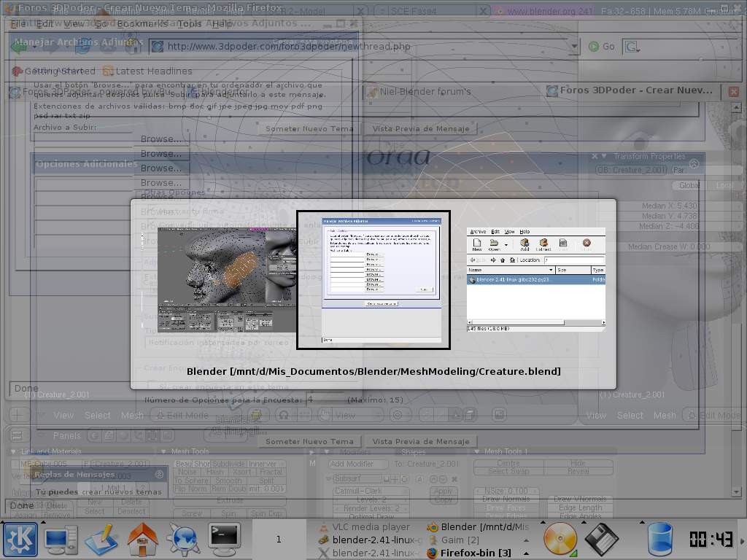Select archive manager thumbnail in window switcher
The height and width of the screenshot is (560, 747).
pos(536,279)
